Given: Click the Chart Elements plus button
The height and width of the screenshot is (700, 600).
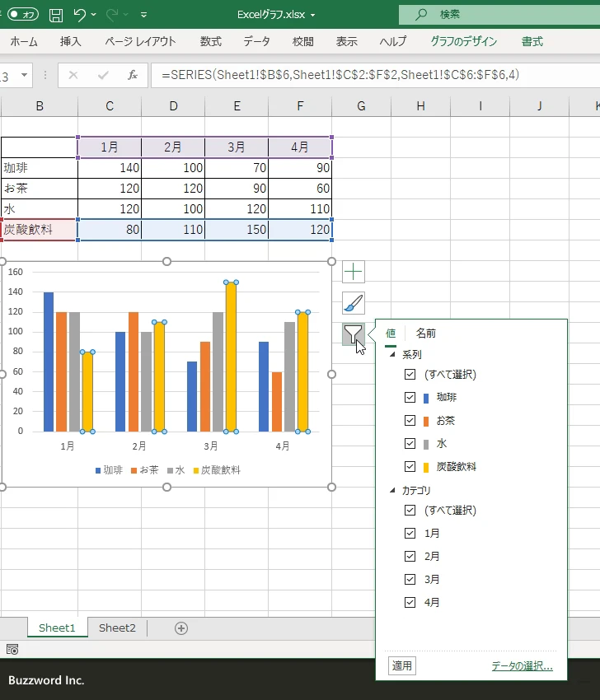Looking at the screenshot, I should pos(354,272).
